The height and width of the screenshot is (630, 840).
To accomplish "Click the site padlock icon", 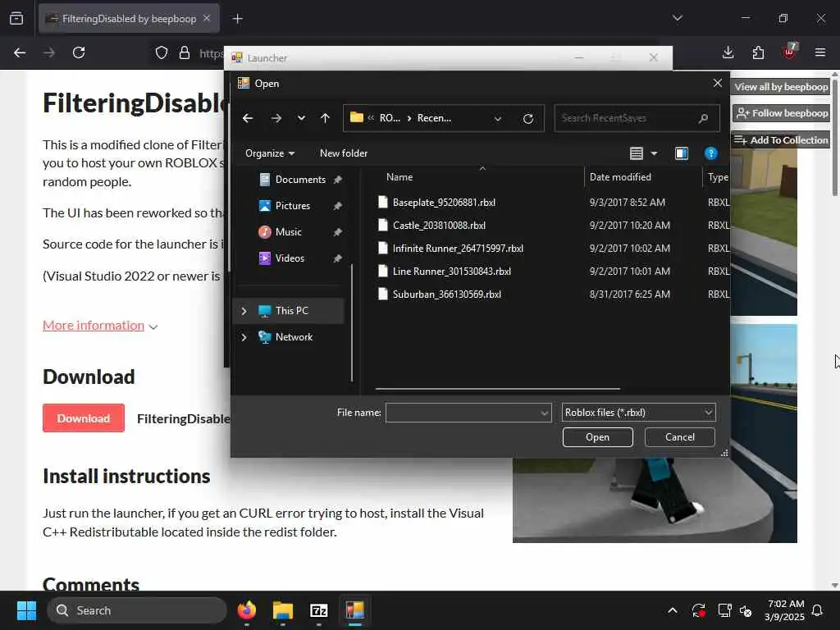I will coord(185,52).
